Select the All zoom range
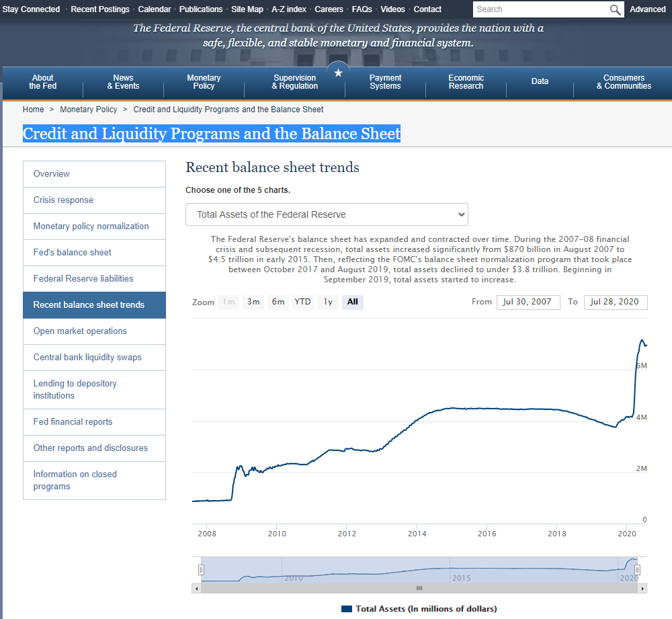The width and height of the screenshot is (672, 619). (353, 302)
